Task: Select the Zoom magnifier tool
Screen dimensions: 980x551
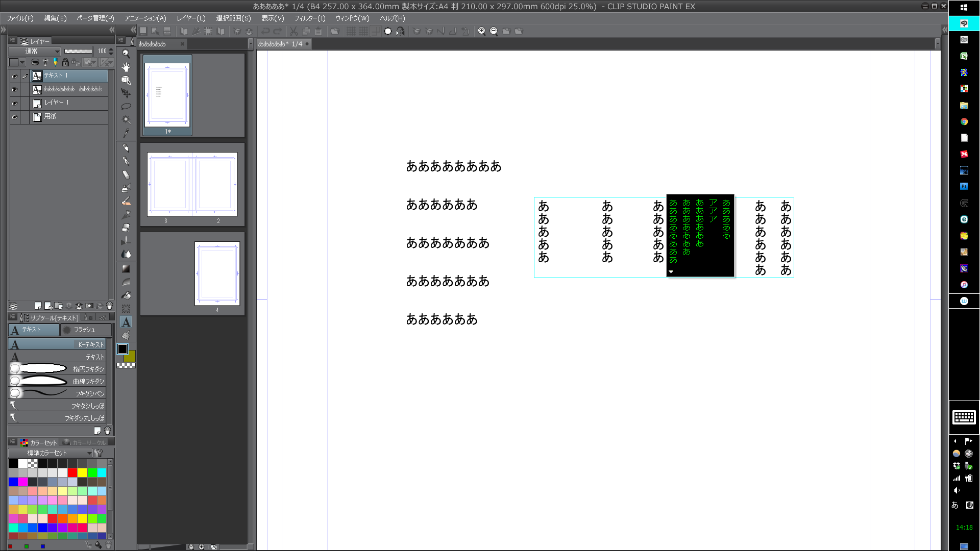Action: [x=126, y=54]
